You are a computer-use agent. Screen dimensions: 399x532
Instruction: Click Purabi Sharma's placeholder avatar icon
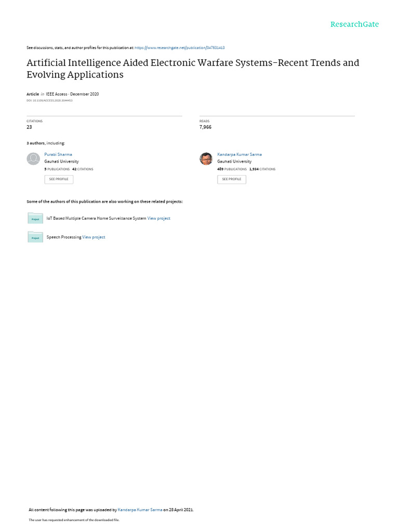click(33, 159)
